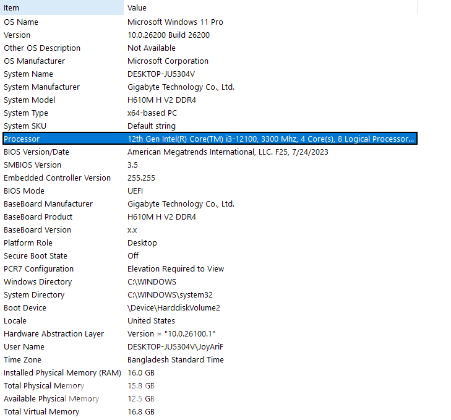Click the value 'Microsoft Corporation'
This screenshot has width=451, height=420.
(x=168, y=61)
